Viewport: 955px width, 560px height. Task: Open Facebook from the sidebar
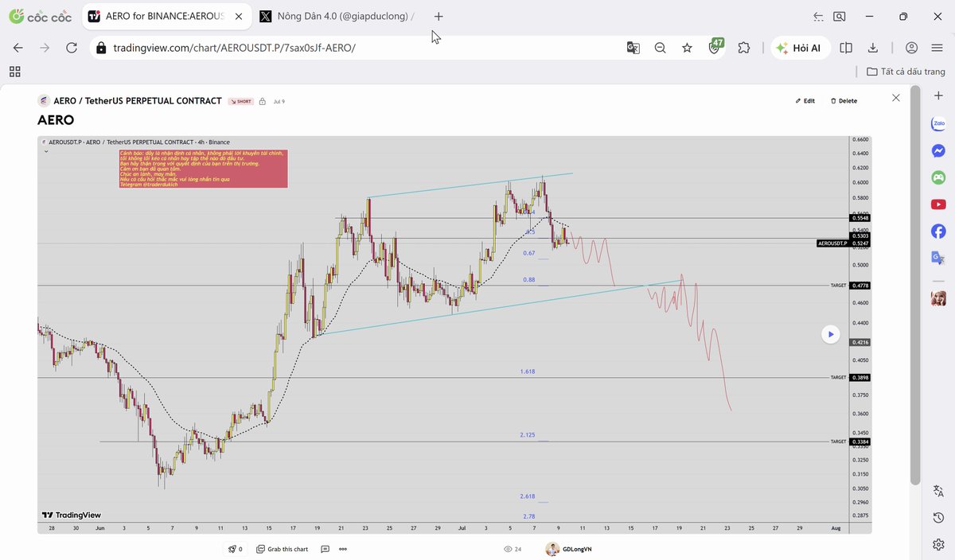[x=938, y=231]
